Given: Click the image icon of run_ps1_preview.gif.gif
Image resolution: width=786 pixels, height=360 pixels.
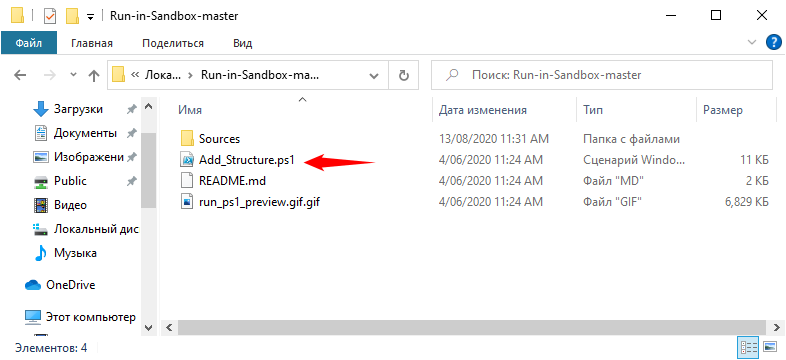Looking at the screenshot, I should point(187,202).
